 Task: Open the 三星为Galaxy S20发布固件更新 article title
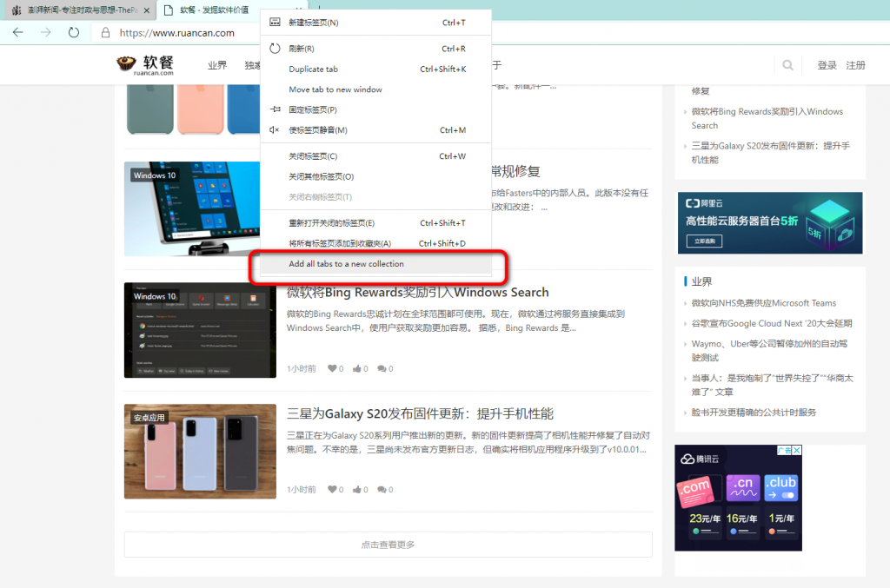pos(420,413)
